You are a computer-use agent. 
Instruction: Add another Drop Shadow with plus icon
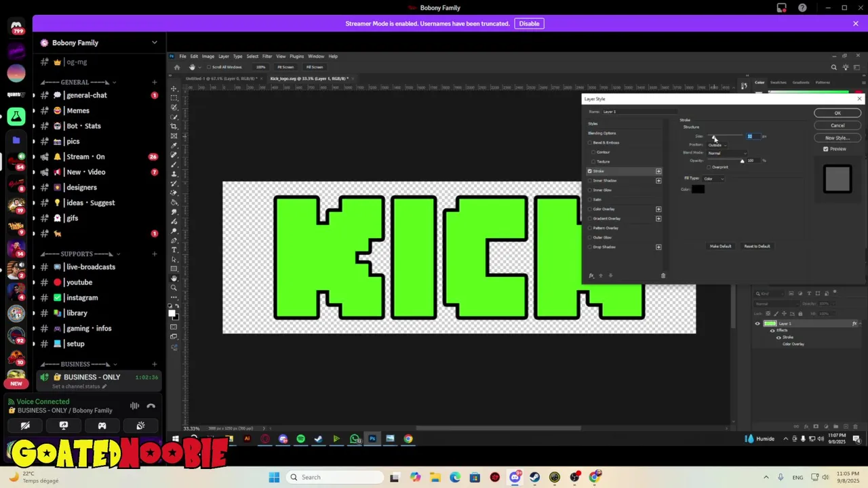point(658,247)
